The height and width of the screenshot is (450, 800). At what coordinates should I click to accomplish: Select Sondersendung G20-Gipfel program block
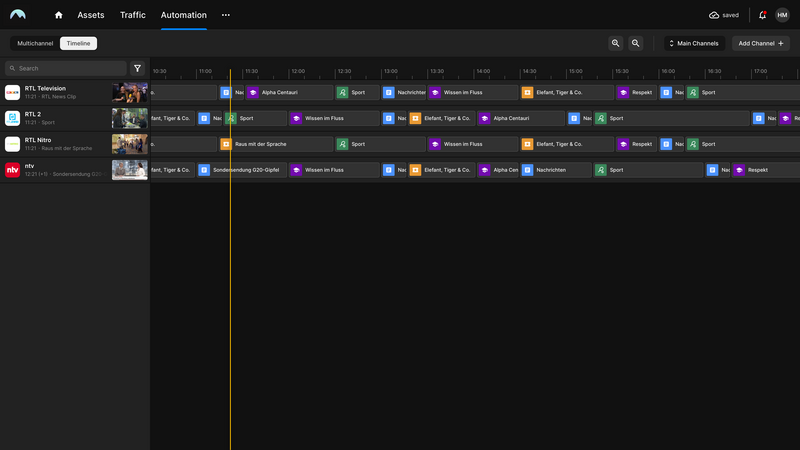tap(242, 170)
